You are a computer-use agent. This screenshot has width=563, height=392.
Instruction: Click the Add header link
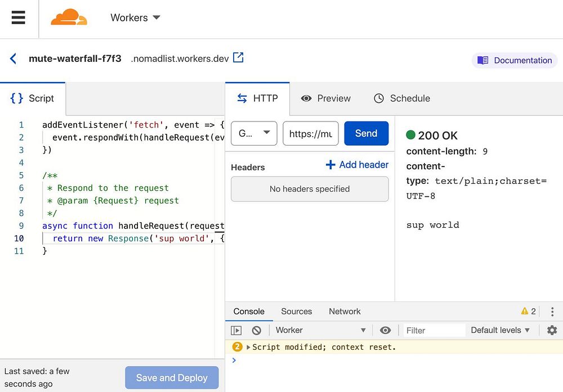pyautogui.click(x=358, y=165)
